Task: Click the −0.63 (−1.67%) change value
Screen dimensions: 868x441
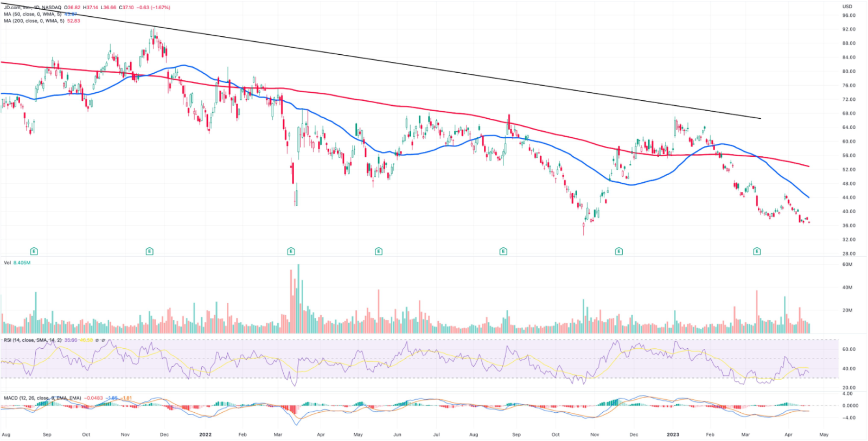Action: click(154, 8)
